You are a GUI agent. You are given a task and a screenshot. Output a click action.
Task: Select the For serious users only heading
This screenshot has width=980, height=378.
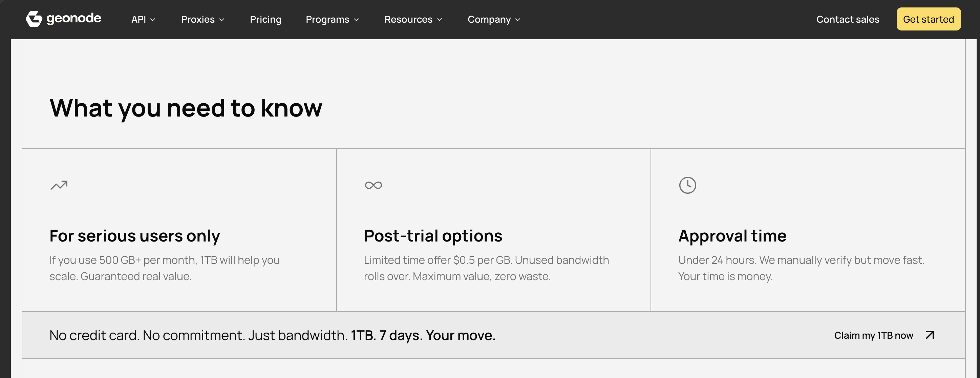135,236
